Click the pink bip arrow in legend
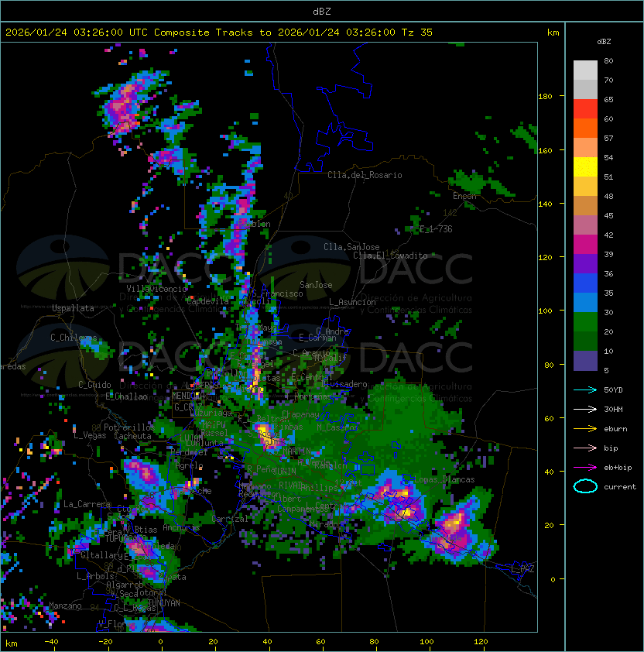Viewport: 644px width, 652px height. click(x=585, y=448)
